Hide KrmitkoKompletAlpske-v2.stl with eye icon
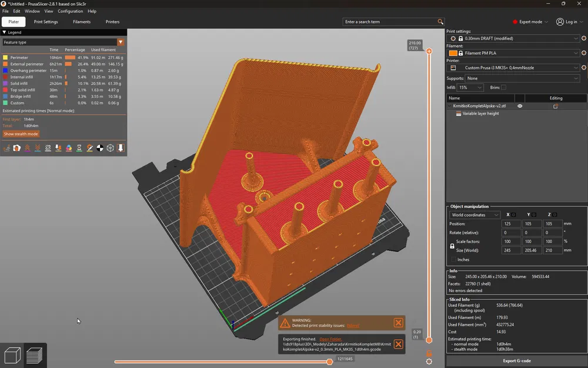Image resolution: width=588 pixels, height=368 pixels. pos(520,106)
